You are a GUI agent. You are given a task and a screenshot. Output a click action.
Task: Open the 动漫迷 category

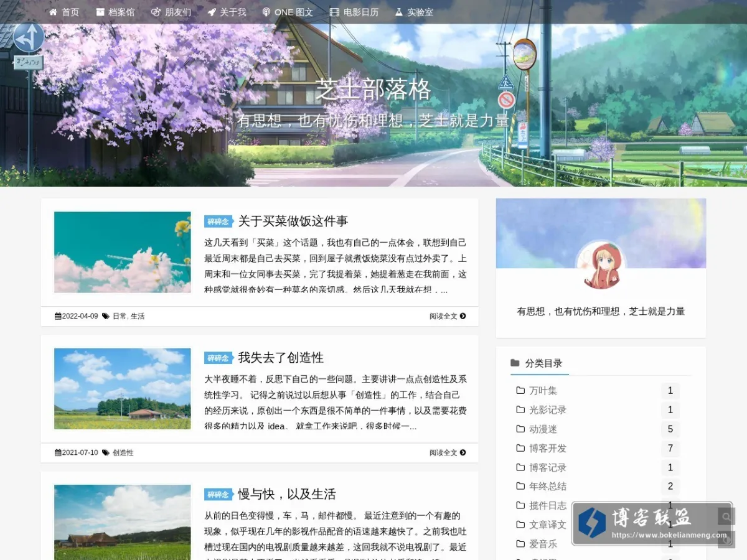tap(543, 429)
